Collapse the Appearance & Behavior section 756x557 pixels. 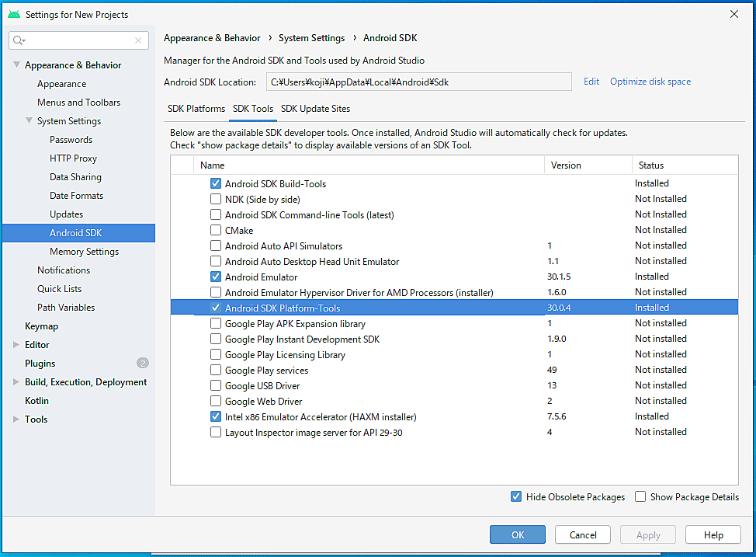(x=17, y=65)
